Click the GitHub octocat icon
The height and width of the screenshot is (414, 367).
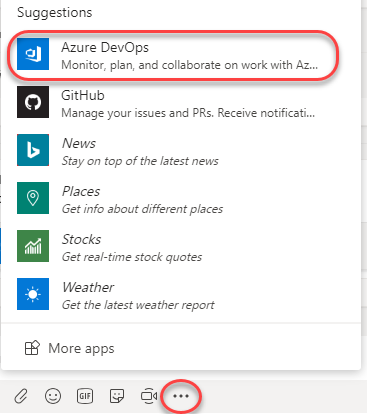point(33,102)
